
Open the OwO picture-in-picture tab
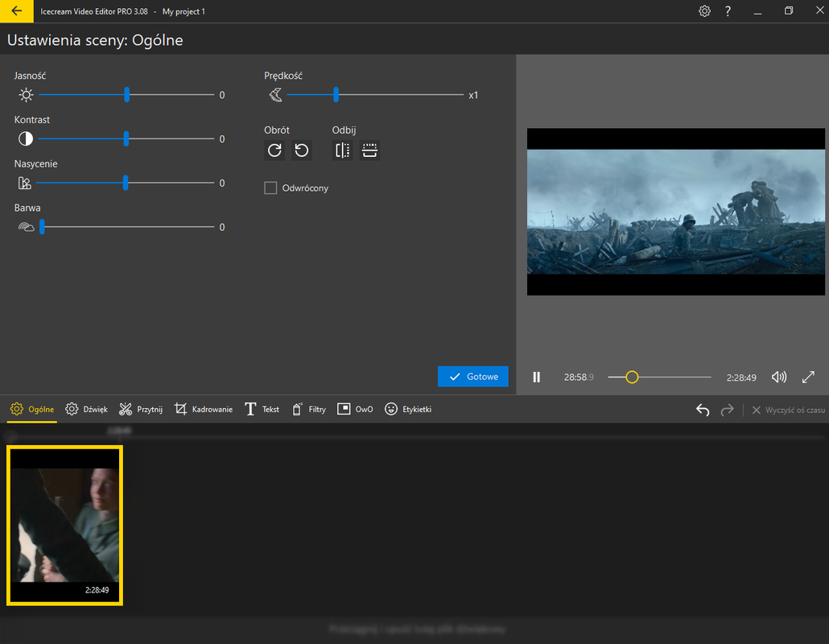[355, 409]
